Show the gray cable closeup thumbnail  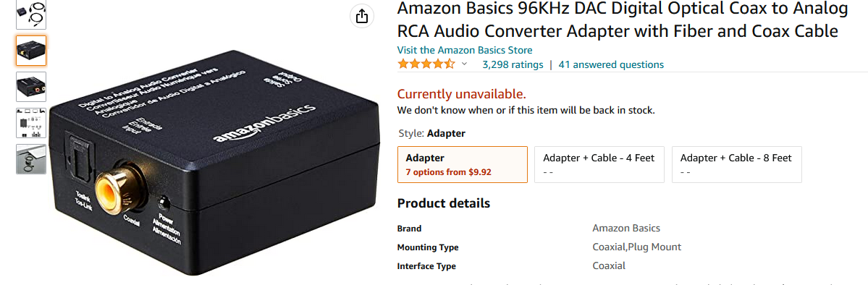[x=31, y=159]
